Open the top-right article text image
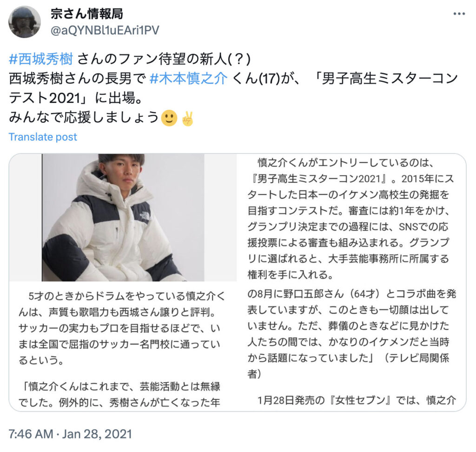 click(x=351, y=218)
